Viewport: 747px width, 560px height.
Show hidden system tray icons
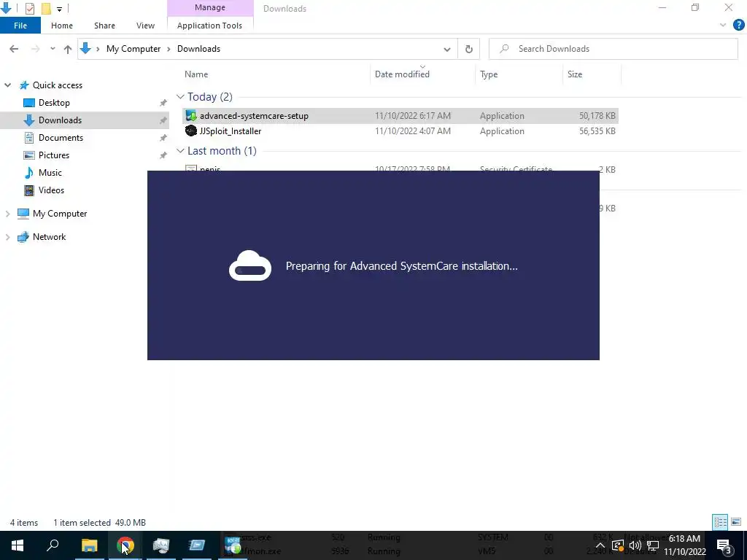point(600,545)
